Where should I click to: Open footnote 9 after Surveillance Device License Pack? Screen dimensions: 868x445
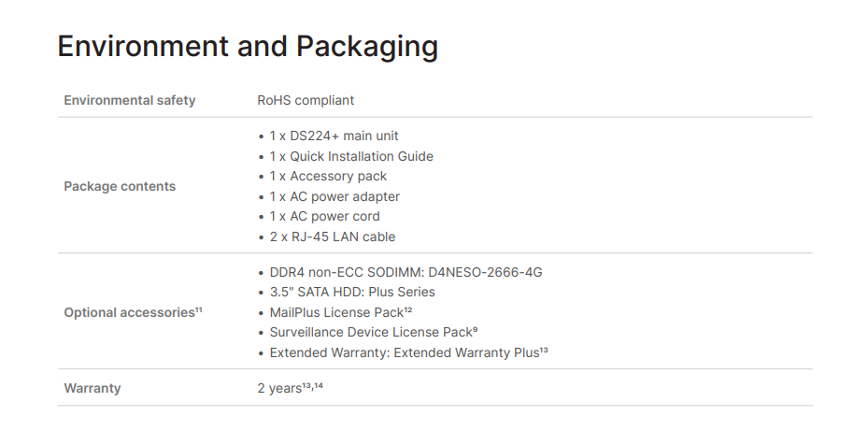pos(476,329)
